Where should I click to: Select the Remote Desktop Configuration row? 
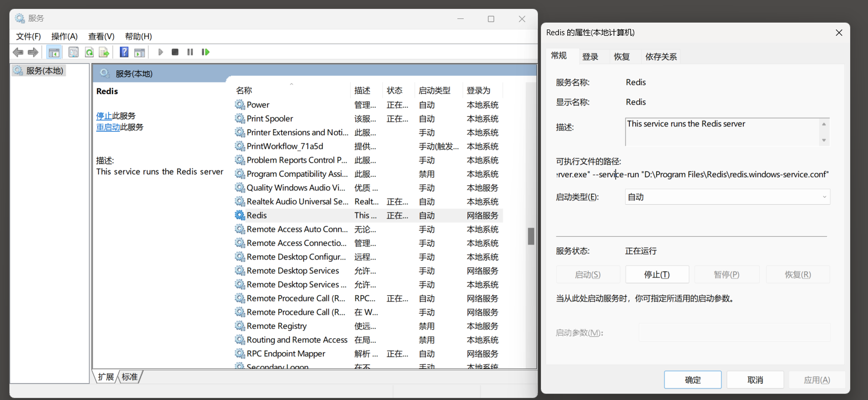coord(368,257)
